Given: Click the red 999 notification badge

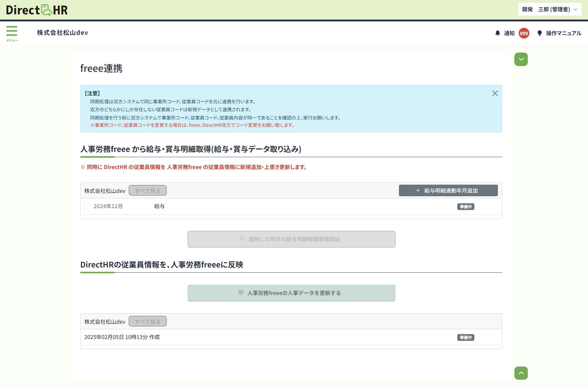Looking at the screenshot, I should [x=524, y=33].
